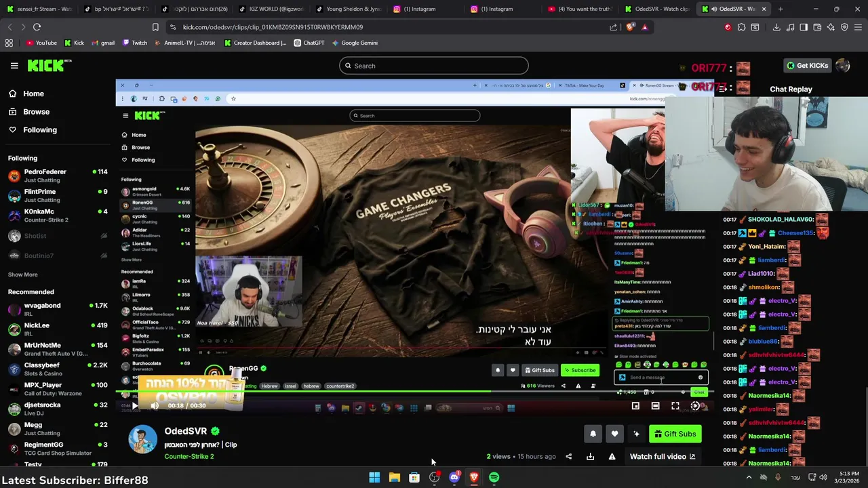868x488 pixels.
Task: Open the Brave Shields lion icon
Action: pos(631,27)
